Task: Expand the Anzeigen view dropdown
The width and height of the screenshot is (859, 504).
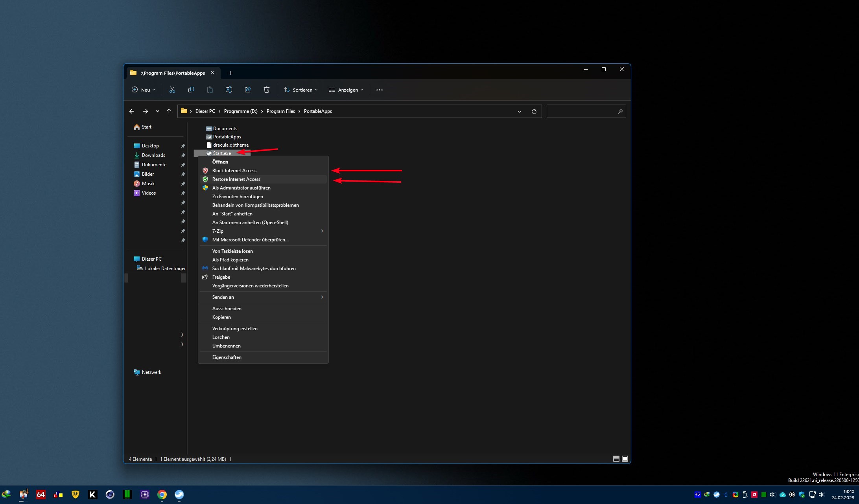Action: [346, 90]
